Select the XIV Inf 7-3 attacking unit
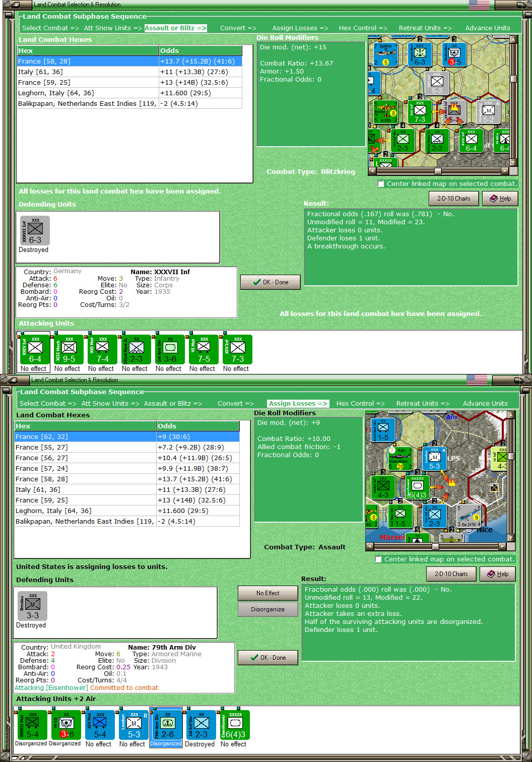Image resolution: width=532 pixels, height=762 pixels. pos(238,350)
